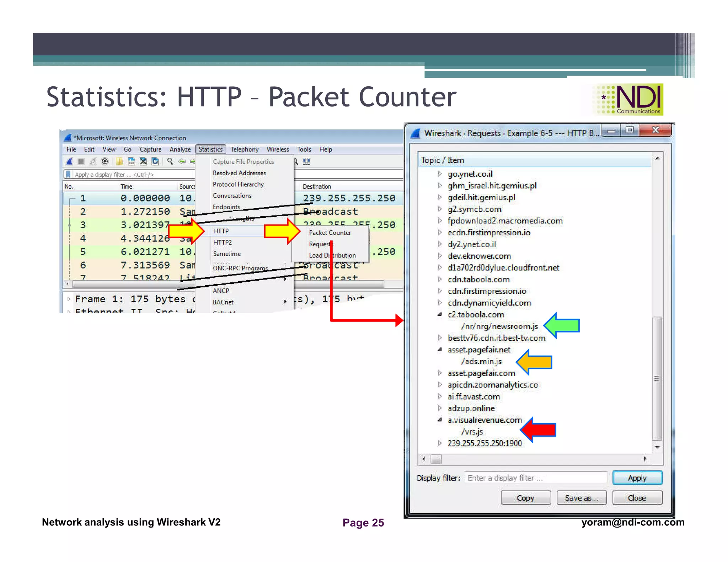The image size is (728, 562).
Task: Select /nr/nrg/newsroom.js item
Action: pyautogui.click(x=499, y=326)
